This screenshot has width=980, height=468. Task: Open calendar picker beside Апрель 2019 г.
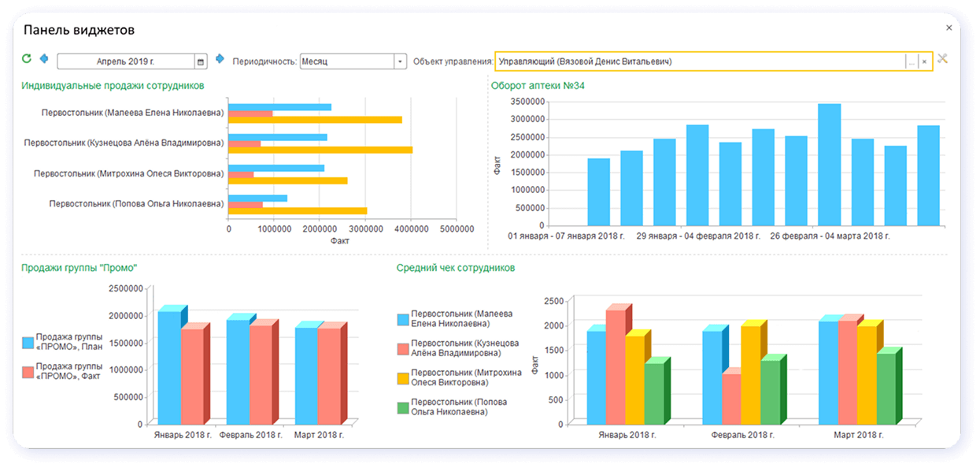201,61
